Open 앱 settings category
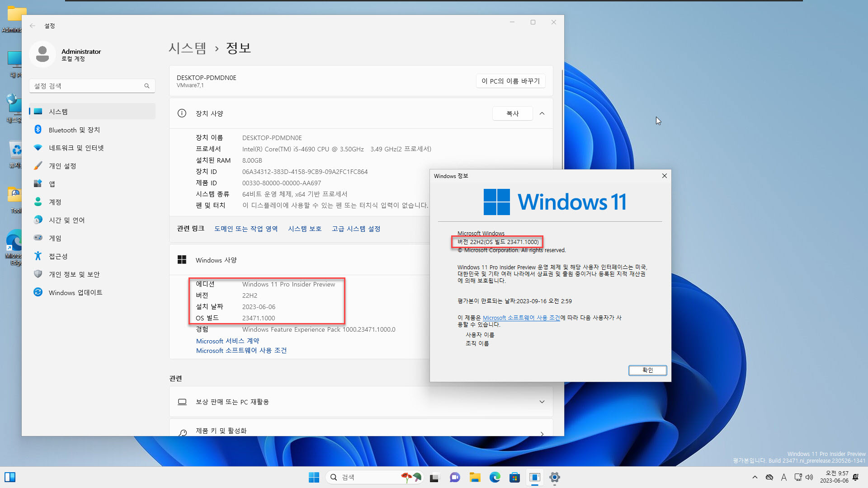868x488 pixels. [92, 184]
